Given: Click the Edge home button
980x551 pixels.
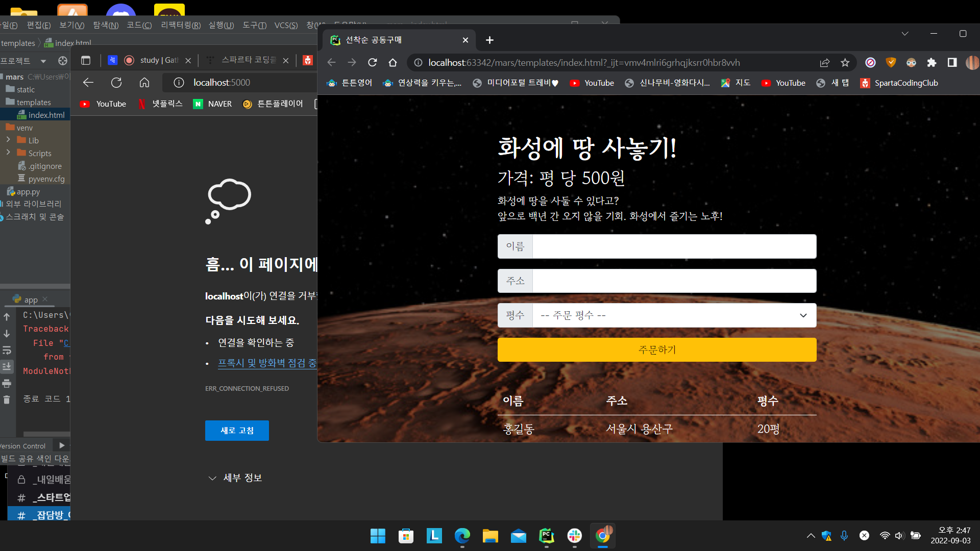Looking at the screenshot, I should coord(144,83).
